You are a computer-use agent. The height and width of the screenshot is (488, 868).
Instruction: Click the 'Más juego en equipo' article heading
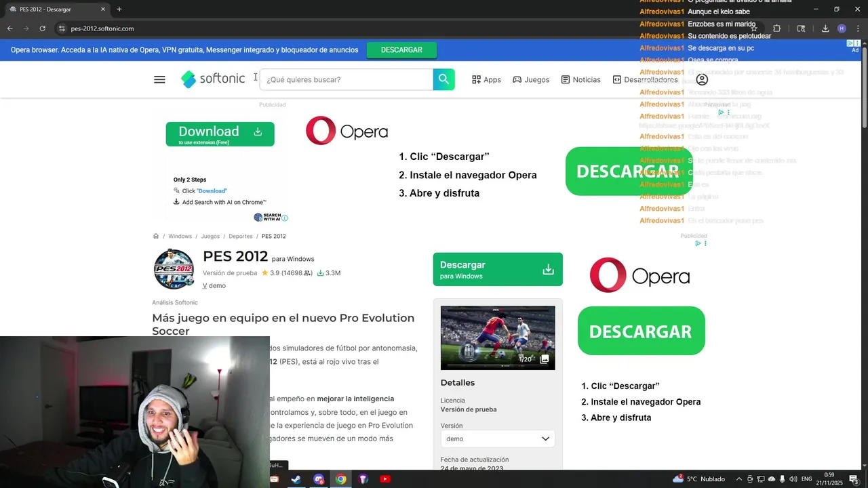pos(283,324)
